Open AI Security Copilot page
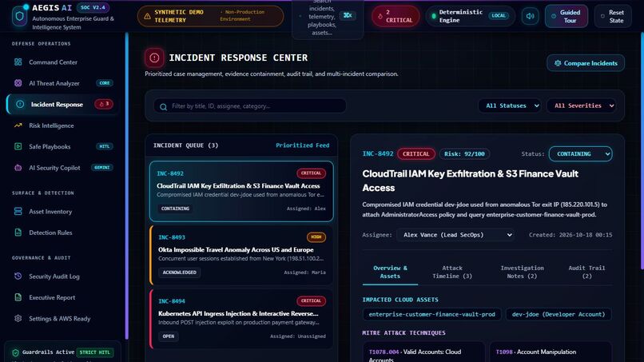The width and height of the screenshot is (644, 362). coord(62,168)
